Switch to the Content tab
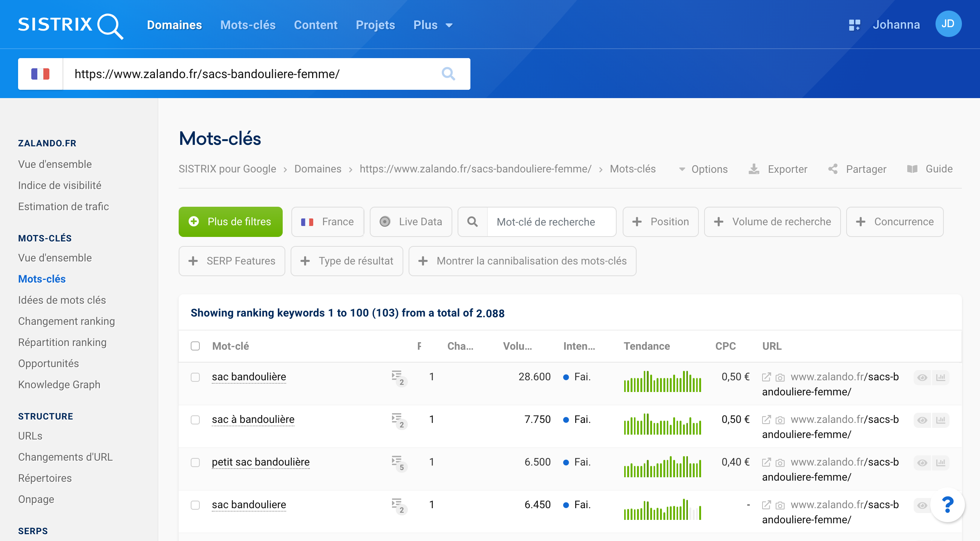Viewport: 980px width, 541px height. (x=315, y=25)
